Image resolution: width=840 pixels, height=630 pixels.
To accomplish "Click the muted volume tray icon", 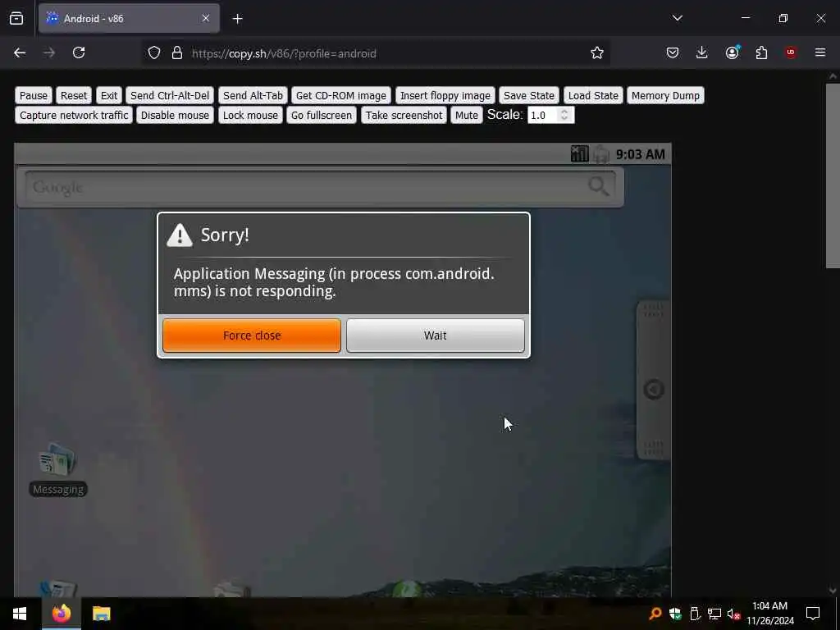I will coord(733,614).
